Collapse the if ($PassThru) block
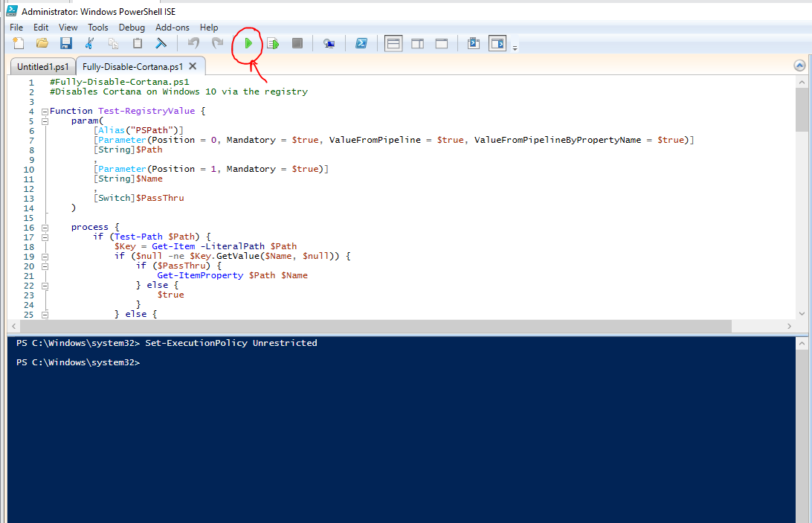The image size is (812, 523). coord(45,266)
